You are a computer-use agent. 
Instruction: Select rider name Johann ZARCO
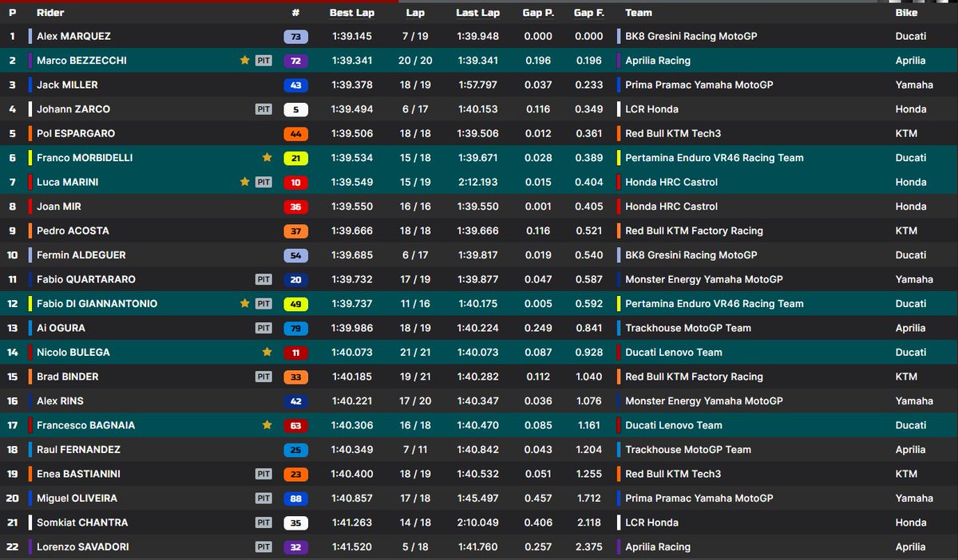(73, 109)
